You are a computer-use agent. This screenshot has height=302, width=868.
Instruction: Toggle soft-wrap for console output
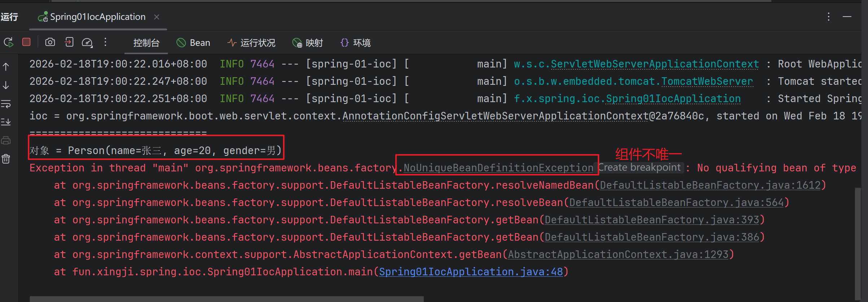[x=6, y=104]
